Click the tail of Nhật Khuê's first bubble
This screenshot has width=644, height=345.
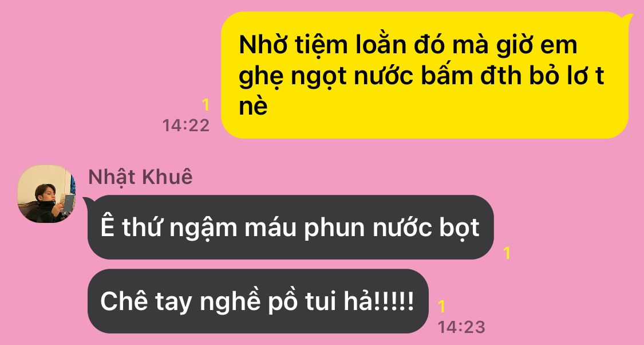click(x=88, y=201)
